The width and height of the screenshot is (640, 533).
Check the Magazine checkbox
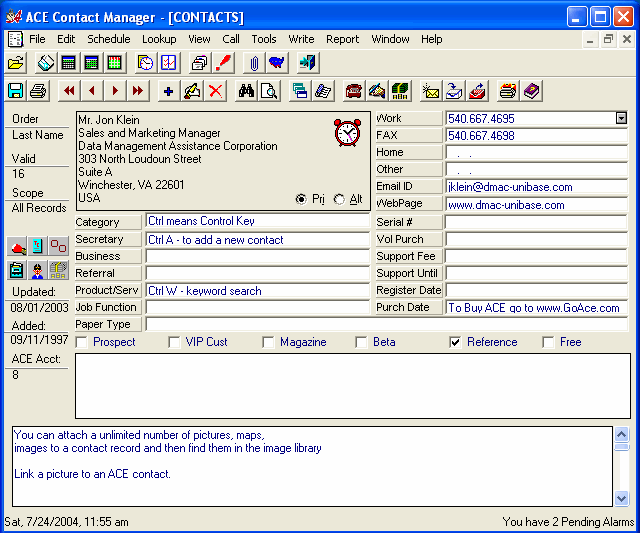[x=269, y=342]
